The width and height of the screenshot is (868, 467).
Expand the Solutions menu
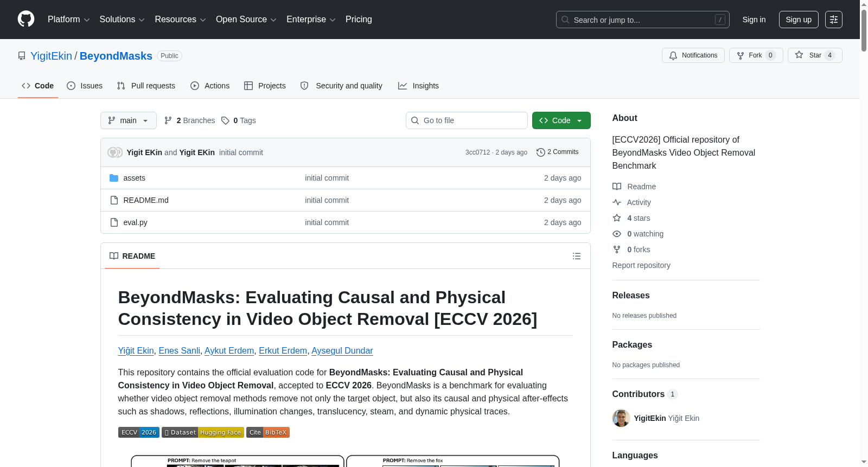tap(122, 20)
